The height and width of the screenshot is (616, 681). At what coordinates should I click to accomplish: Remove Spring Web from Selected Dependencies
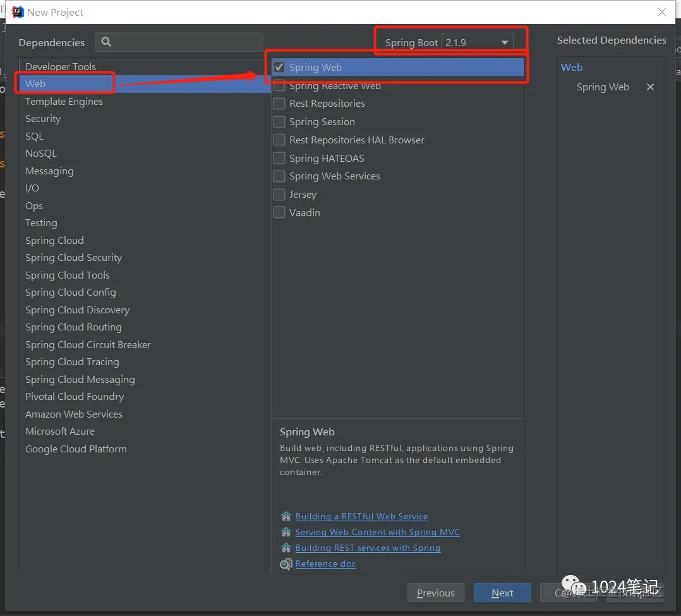(x=649, y=87)
